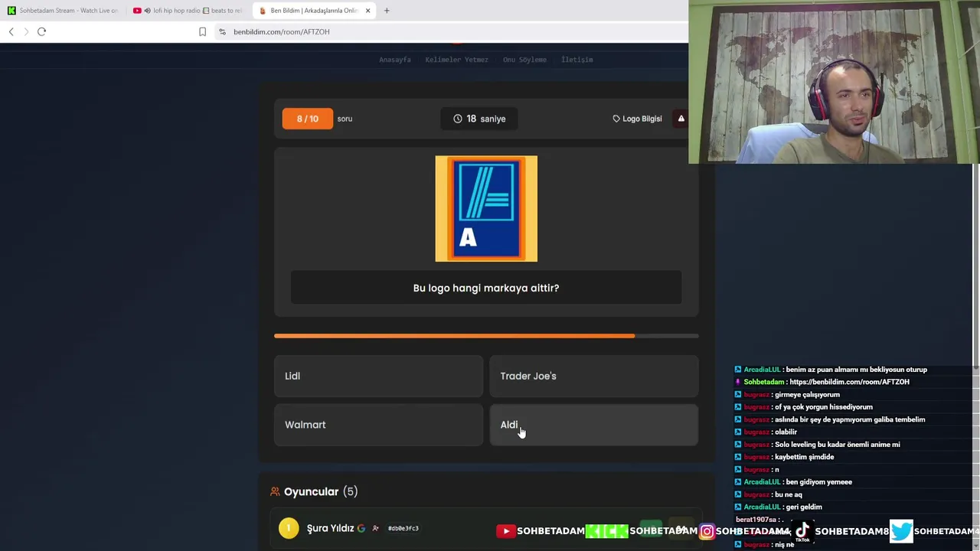980x551 pixels.
Task: Click the Sohbetadam username in chat
Action: pos(763,382)
